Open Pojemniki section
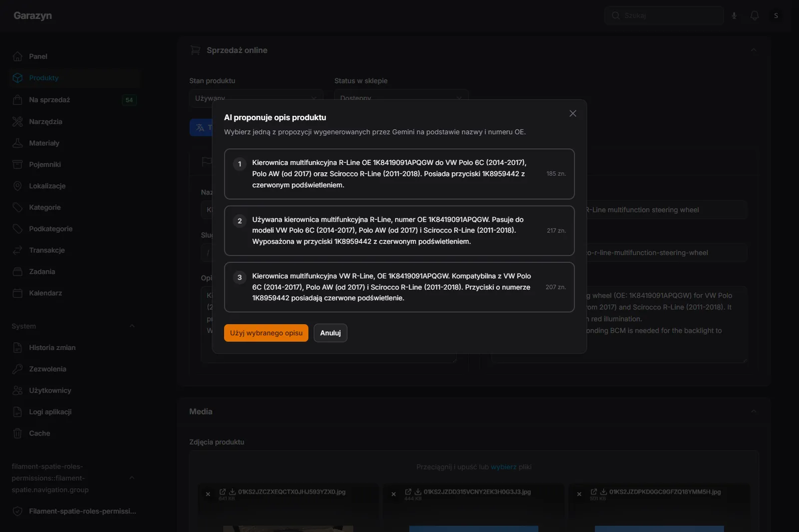Screen dimensions: 799x532 74,164
